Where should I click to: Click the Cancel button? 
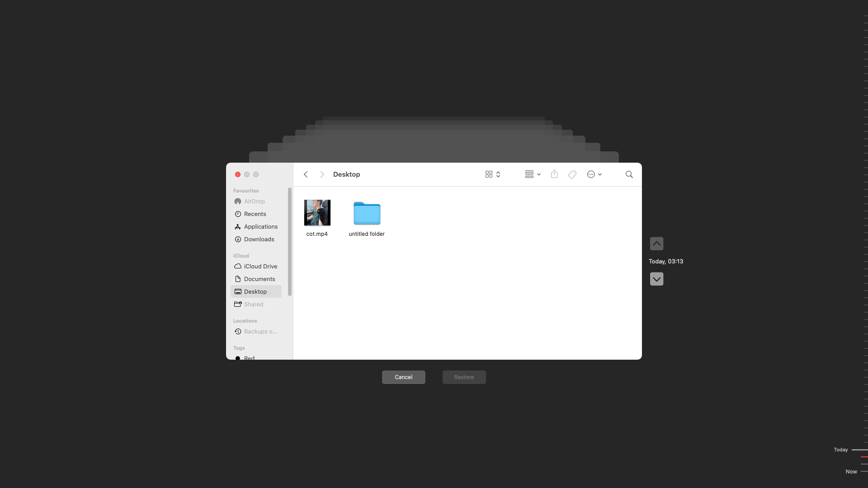point(404,376)
